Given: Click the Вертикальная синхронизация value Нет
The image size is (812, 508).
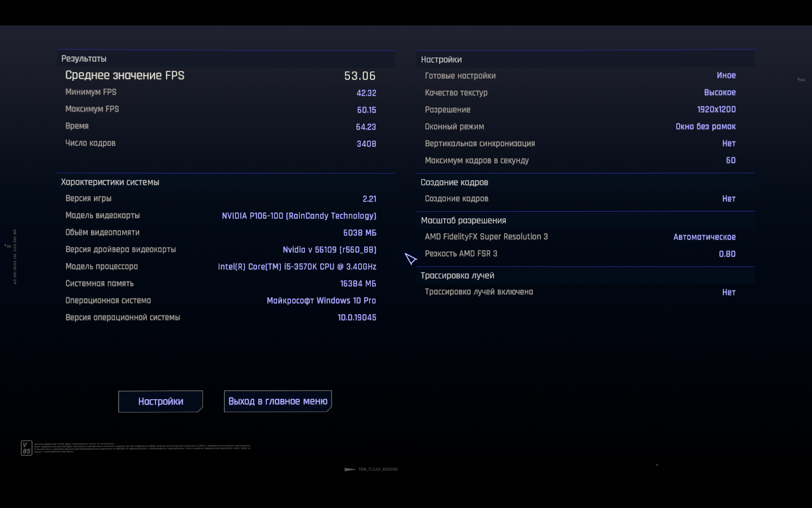Looking at the screenshot, I should tap(728, 144).
